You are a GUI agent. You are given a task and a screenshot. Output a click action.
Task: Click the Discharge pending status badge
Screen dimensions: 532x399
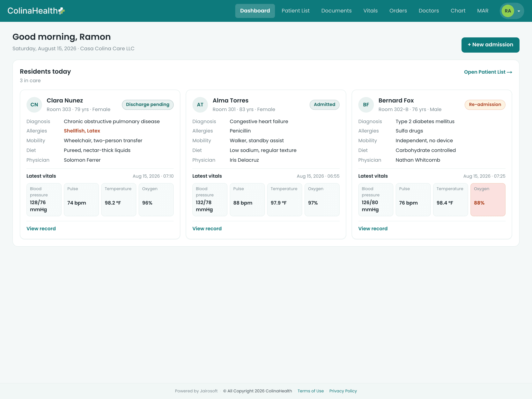pyautogui.click(x=148, y=105)
